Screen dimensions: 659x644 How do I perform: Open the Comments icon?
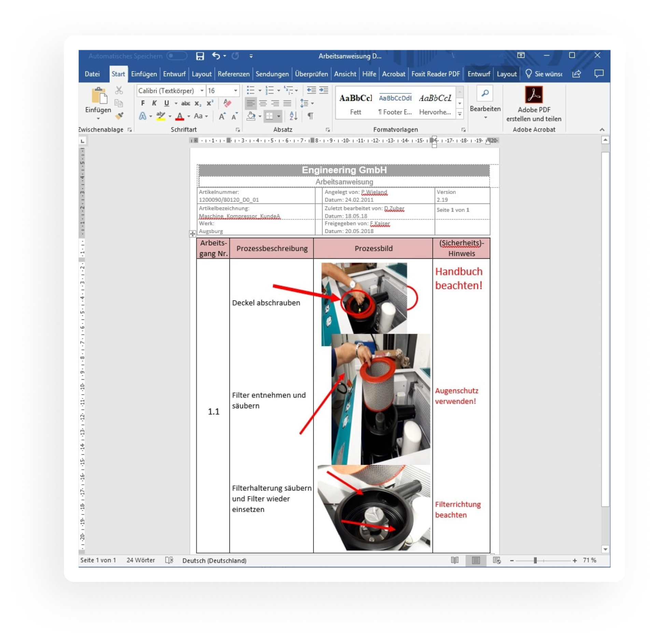(599, 73)
